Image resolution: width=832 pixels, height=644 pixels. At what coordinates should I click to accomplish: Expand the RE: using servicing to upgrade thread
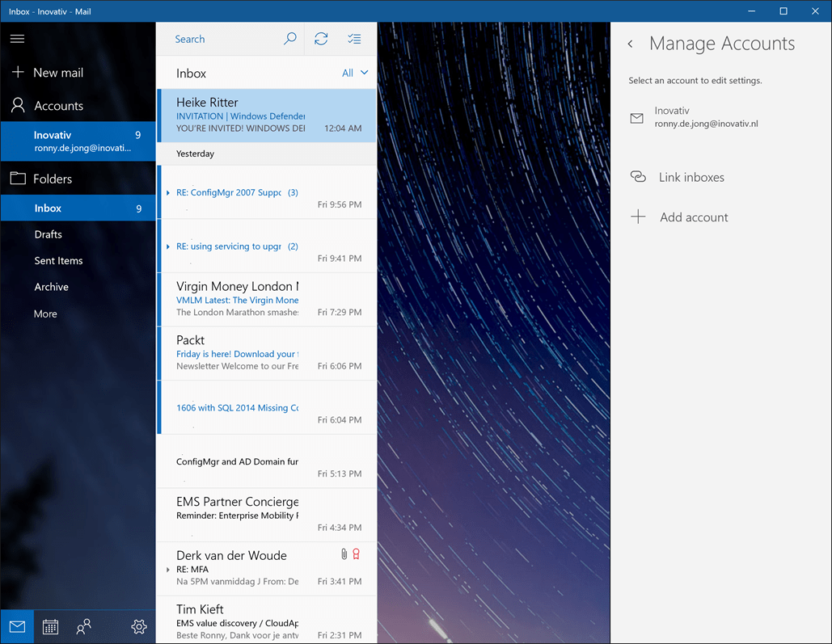pyautogui.click(x=167, y=246)
